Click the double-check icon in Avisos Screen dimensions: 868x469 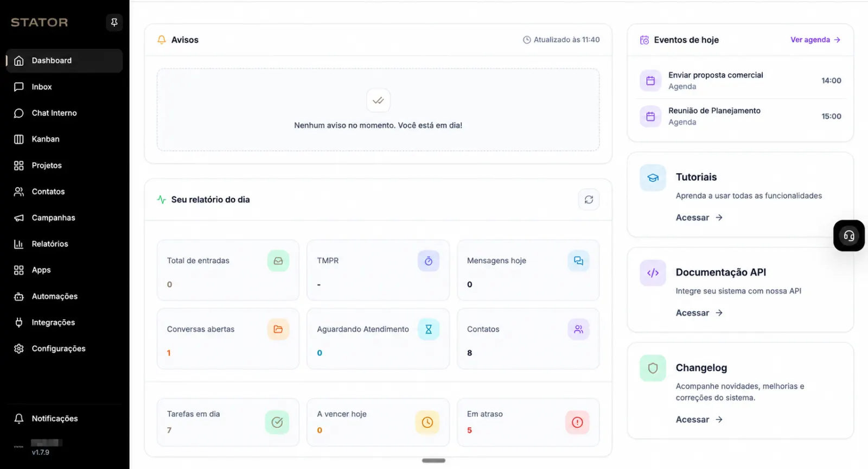(x=378, y=100)
